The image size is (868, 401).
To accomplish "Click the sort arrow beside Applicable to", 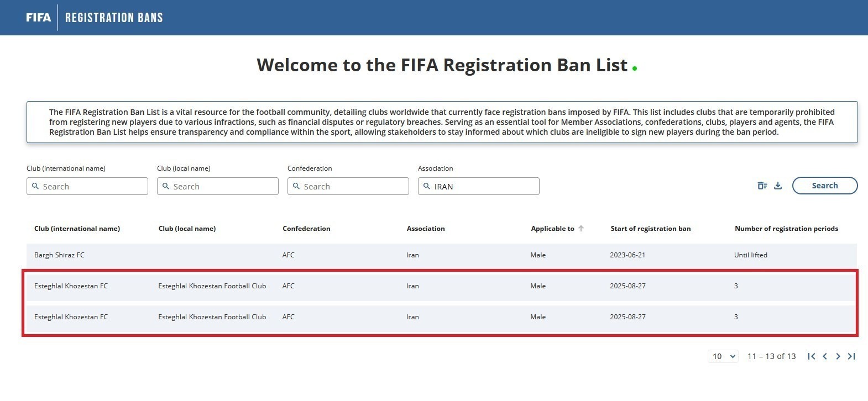I will point(581,229).
